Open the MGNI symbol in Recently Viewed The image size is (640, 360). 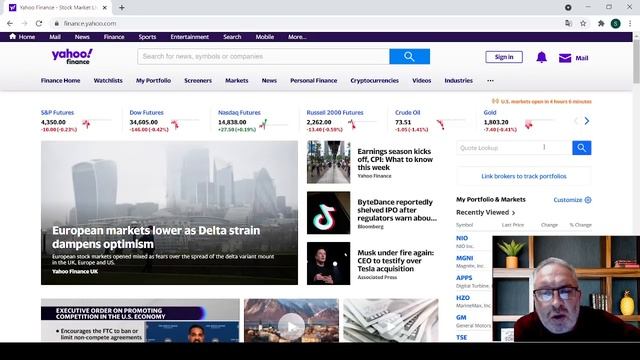click(464, 258)
